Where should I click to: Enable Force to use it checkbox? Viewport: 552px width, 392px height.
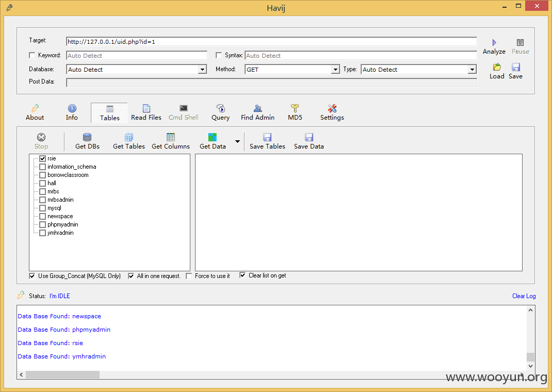(x=189, y=276)
